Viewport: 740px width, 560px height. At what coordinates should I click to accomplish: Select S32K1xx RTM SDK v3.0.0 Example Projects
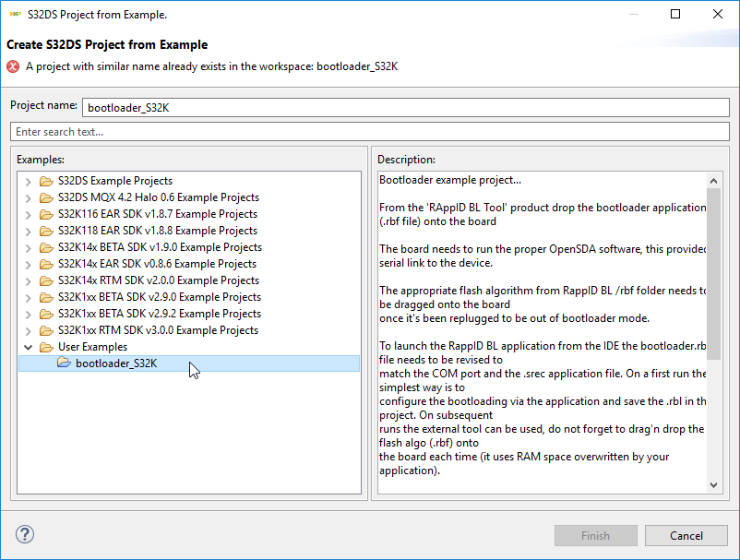coord(158,329)
